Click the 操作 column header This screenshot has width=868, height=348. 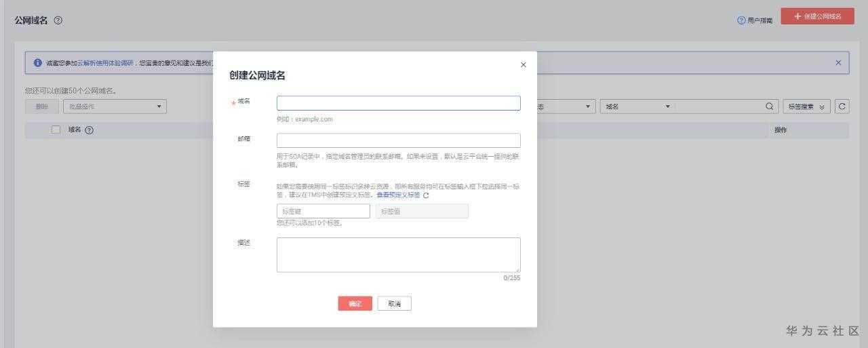(781, 130)
